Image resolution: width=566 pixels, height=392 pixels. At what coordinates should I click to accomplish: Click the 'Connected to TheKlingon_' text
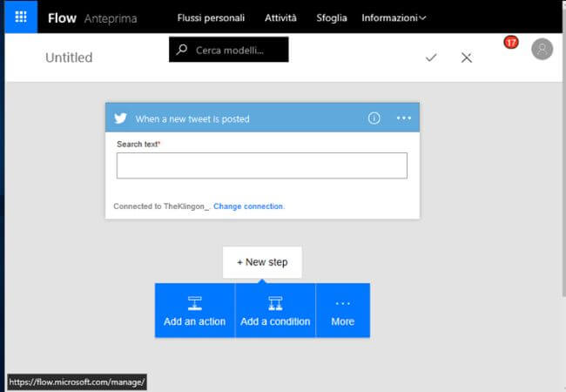[x=161, y=206]
